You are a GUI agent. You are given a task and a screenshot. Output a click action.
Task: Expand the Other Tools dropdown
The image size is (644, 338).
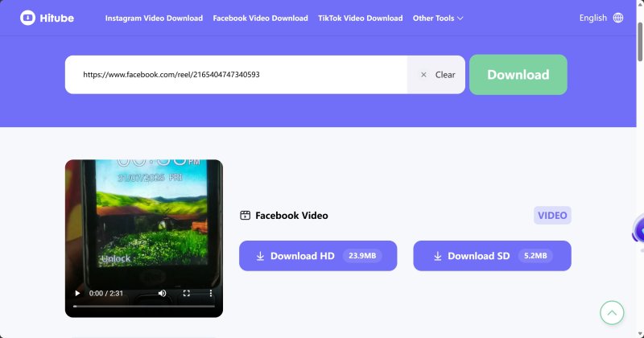click(438, 18)
